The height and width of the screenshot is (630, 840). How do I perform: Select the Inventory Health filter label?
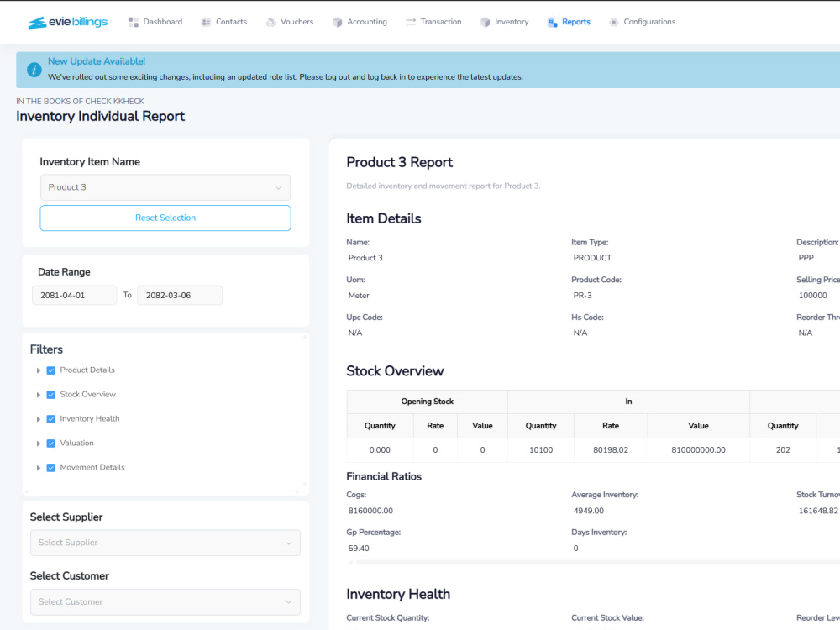[x=90, y=419]
